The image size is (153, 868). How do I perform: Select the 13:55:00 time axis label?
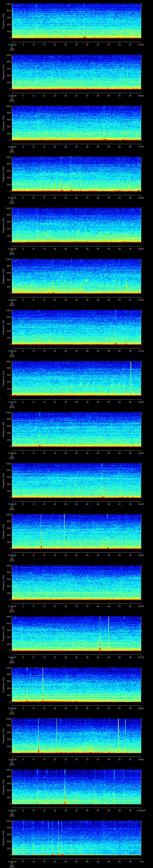tap(12, 606)
